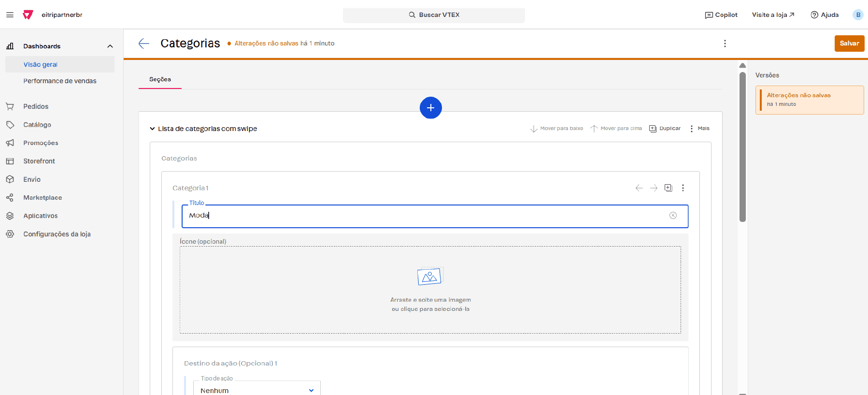This screenshot has height=395, width=868.
Task: Click the Configurações da loja gear icon
Action: pyautogui.click(x=10, y=234)
